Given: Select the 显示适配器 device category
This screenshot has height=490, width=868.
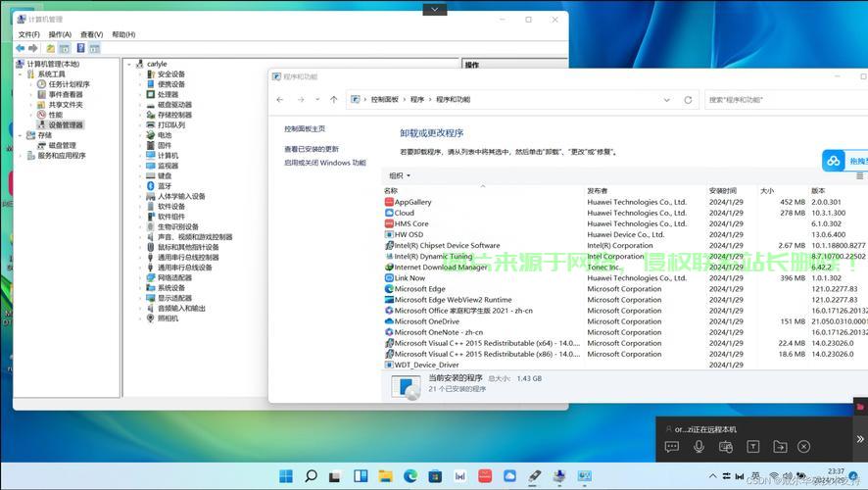Looking at the screenshot, I should click(x=174, y=298).
